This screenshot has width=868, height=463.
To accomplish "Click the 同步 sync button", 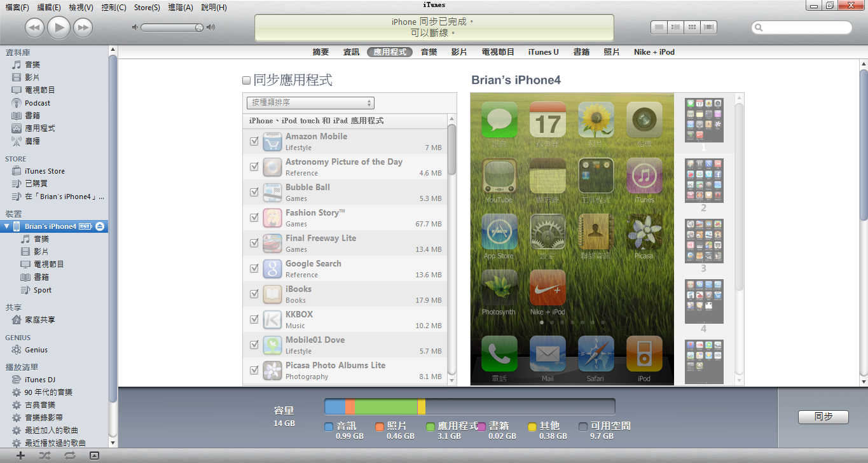I will [x=823, y=417].
